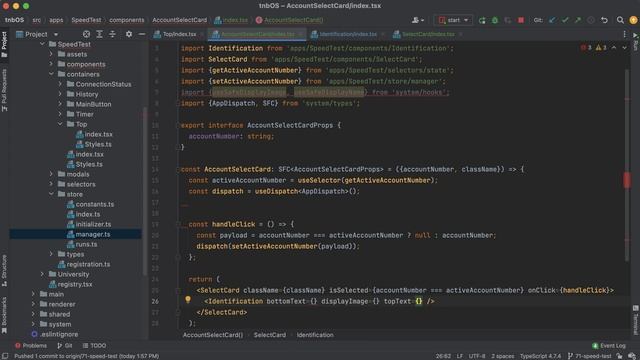This screenshot has height=360, width=640.
Task: Open the start run configuration dropdown
Action: click(x=453, y=20)
